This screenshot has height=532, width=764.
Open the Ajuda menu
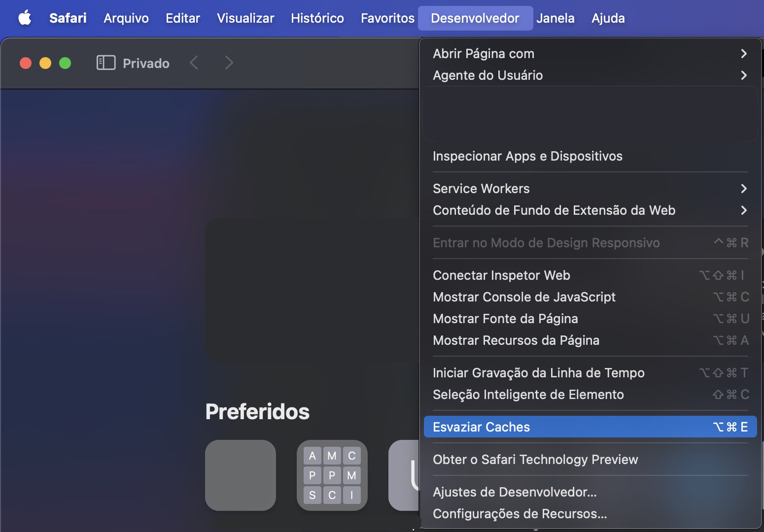pos(608,18)
